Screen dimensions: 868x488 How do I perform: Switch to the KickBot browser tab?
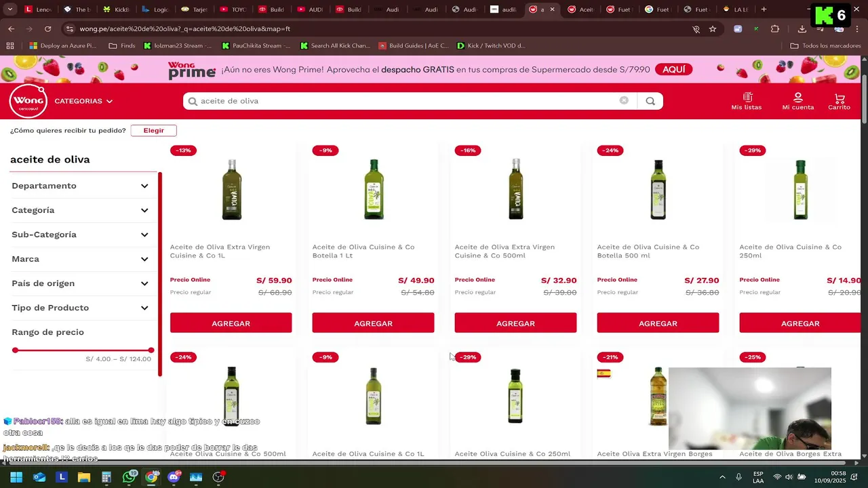coord(116,9)
